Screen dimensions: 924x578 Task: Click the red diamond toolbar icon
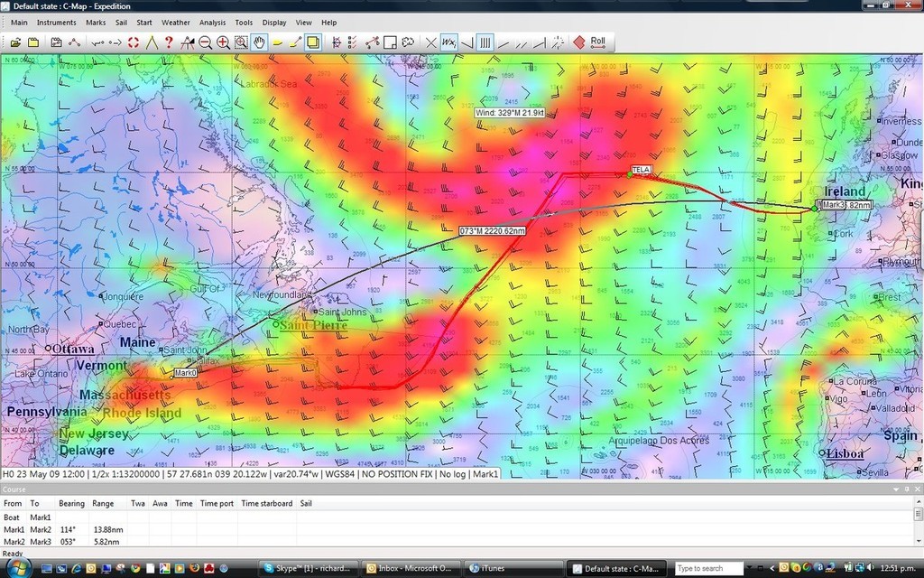[x=579, y=42]
